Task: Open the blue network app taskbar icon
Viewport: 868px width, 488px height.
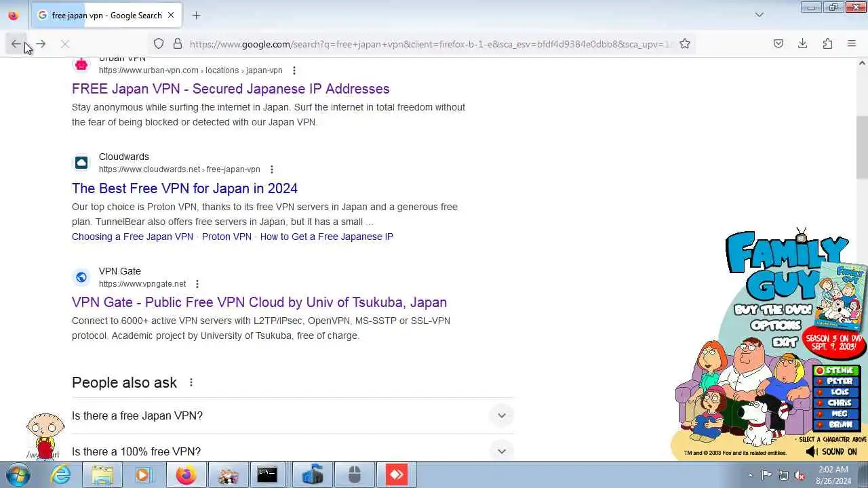Action: 312,475
